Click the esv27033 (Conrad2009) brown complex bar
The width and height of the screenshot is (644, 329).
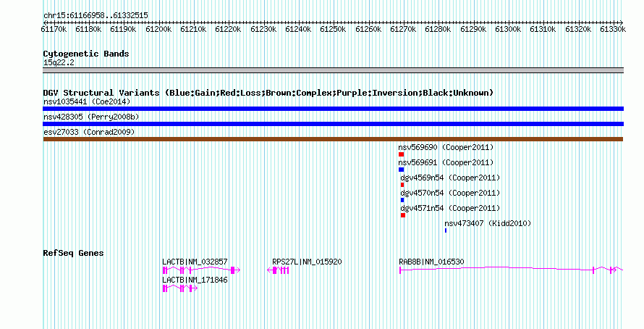coord(333,139)
